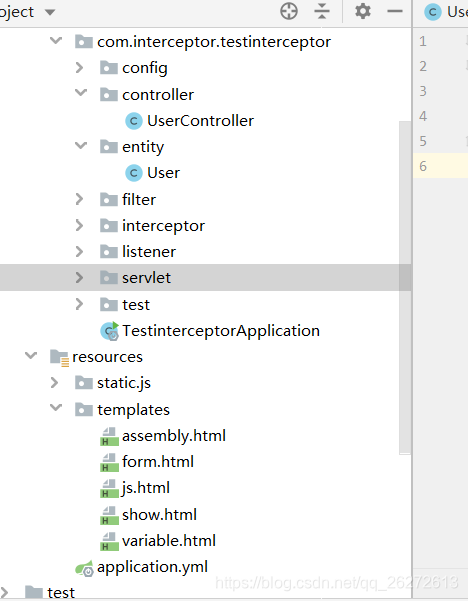Click the static.js folder icon
The image size is (468, 601).
pyautogui.click(x=84, y=383)
